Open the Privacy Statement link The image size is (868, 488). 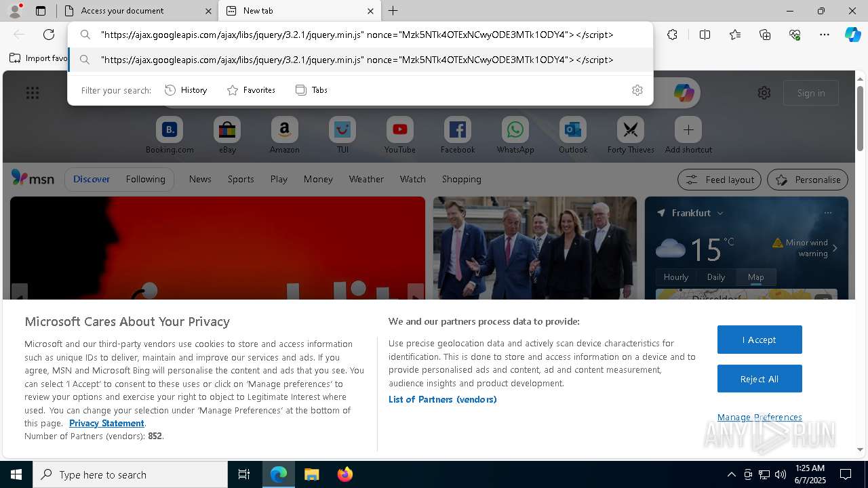click(x=106, y=423)
